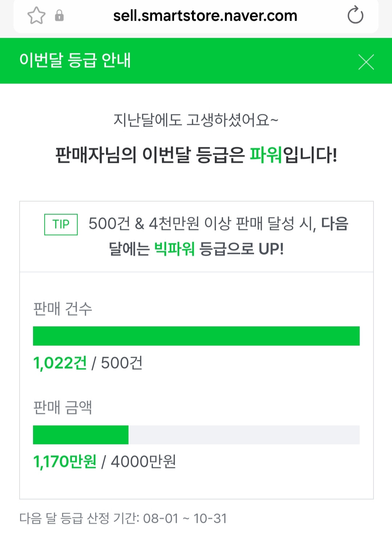Tap the 1,170만원 sales amount value
The height and width of the screenshot is (545, 392).
[65, 462]
